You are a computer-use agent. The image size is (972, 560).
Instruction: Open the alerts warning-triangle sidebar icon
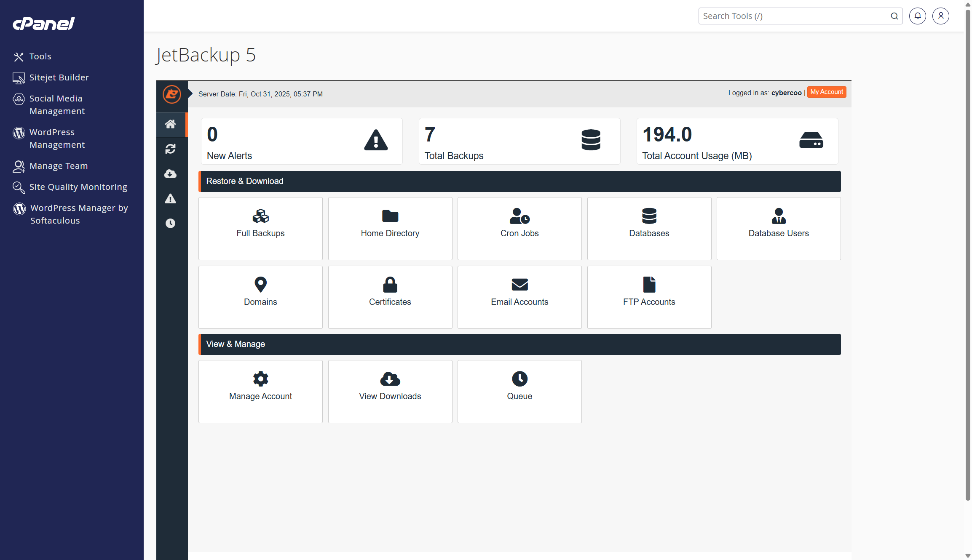coord(170,199)
